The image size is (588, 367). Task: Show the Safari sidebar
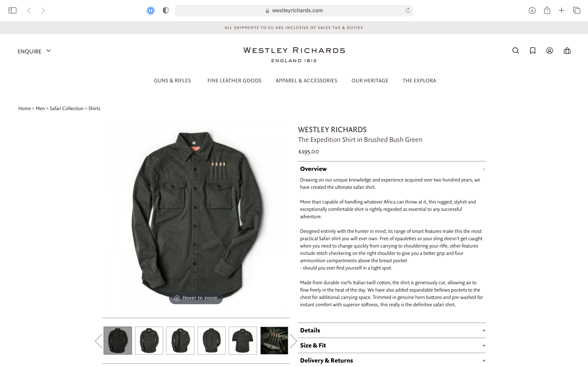12,10
